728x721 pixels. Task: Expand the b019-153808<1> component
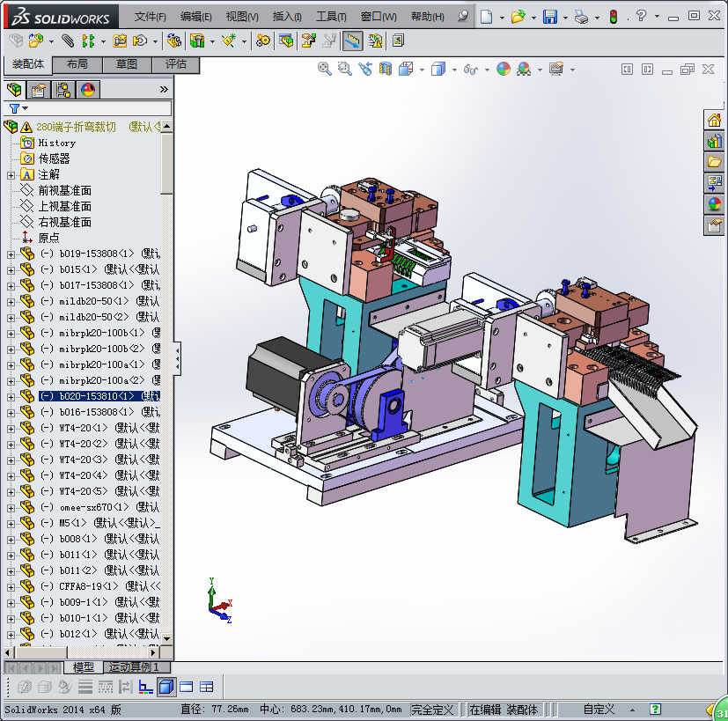click(x=11, y=254)
